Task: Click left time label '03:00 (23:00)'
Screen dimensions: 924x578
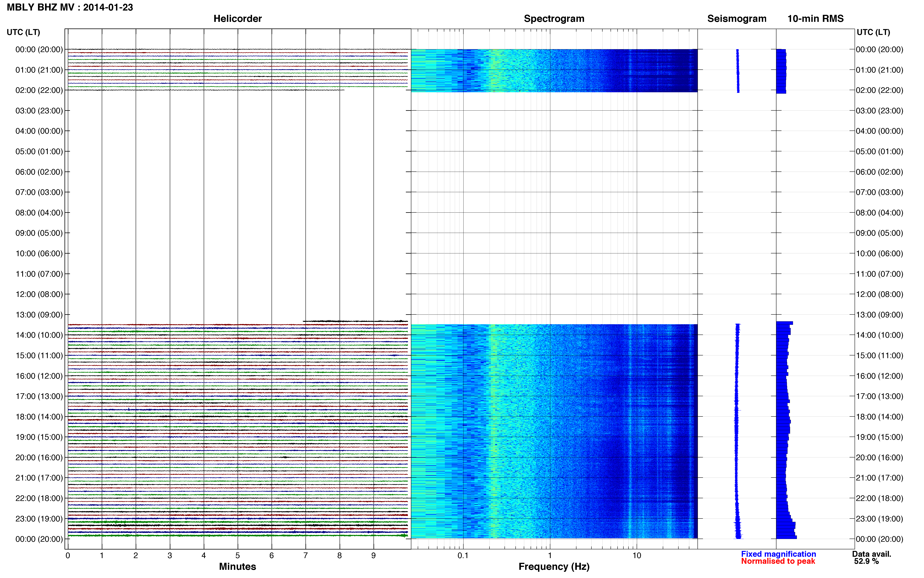Action: tap(39, 110)
